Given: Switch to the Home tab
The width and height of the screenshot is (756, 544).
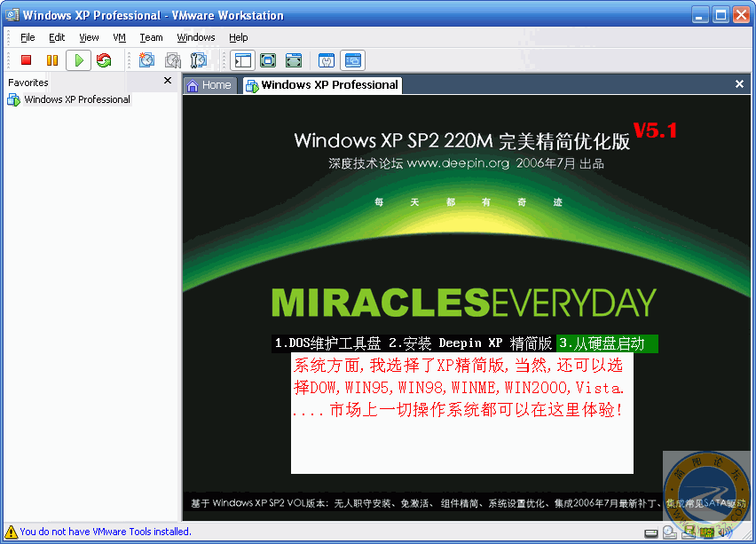Looking at the screenshot, I should point(210,85).
